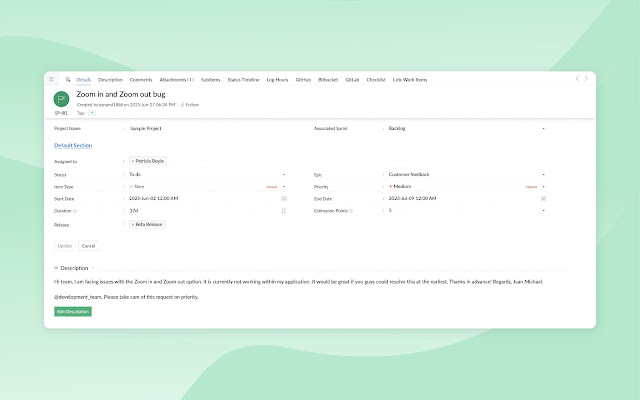
Task: Remove the Beta Release chip
Action: [133, 224]
